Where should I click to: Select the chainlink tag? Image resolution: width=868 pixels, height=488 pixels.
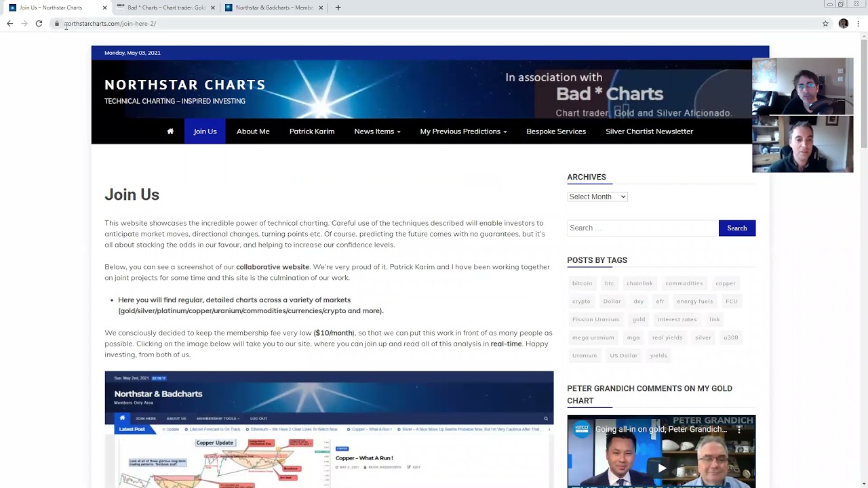639,283
